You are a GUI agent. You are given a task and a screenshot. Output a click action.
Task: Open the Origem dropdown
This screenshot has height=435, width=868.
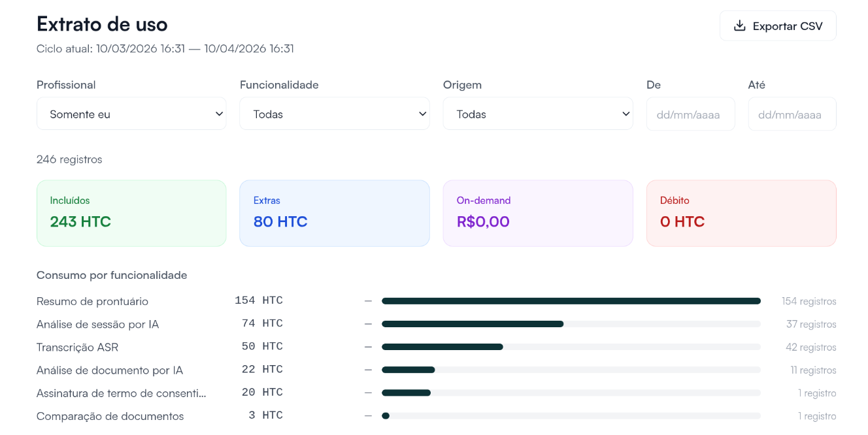coord(538,114)
